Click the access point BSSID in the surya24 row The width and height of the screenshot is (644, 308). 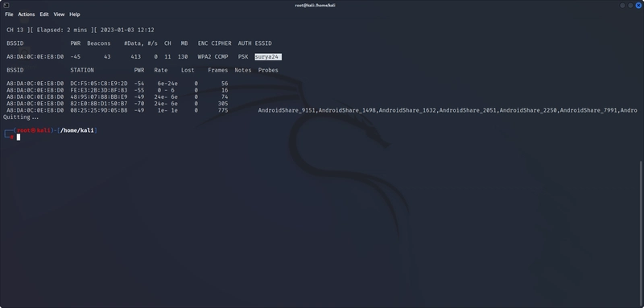click(35, 56)
